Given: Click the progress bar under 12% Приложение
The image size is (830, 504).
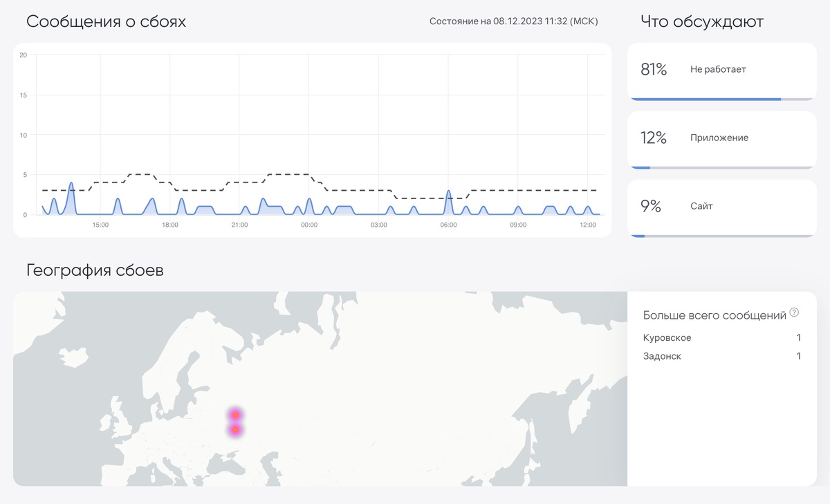Looking at the screenshot, I should (721, 167).
